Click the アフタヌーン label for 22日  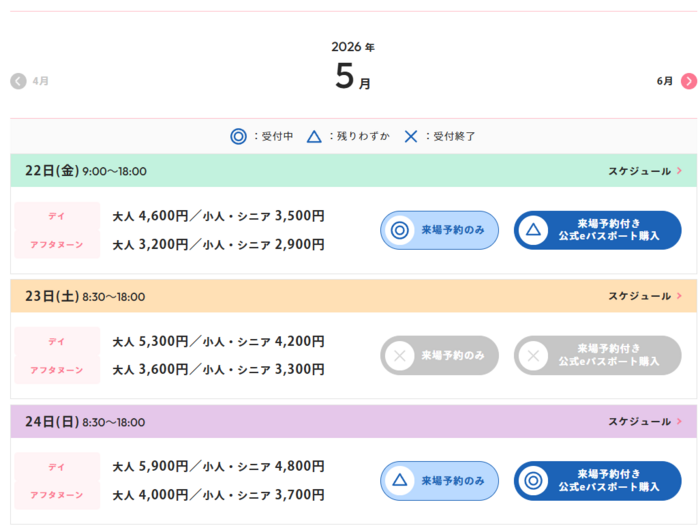(x=57, y=245)
